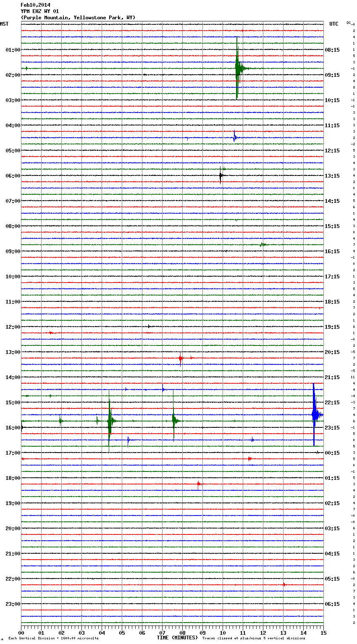Viewport: 357px width, 644px height.
Task: Click the '00:15' UTC row label
Action: pos(332,453)
